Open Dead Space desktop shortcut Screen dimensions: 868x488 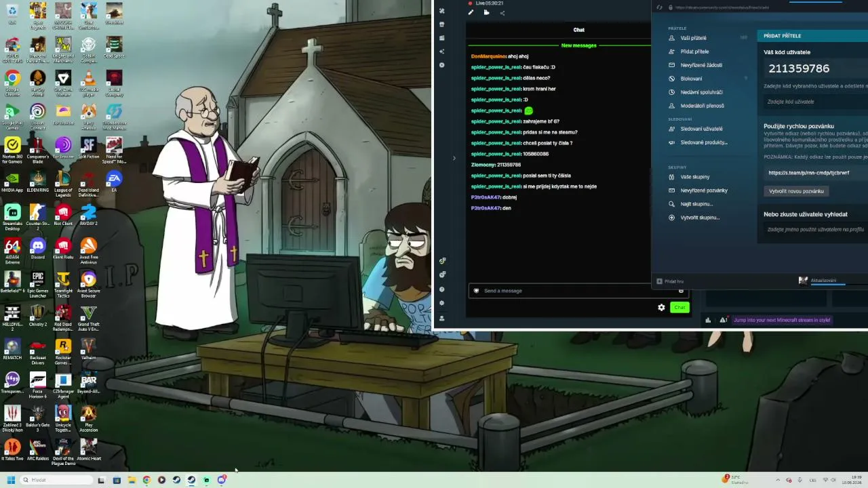click(114, 48)
